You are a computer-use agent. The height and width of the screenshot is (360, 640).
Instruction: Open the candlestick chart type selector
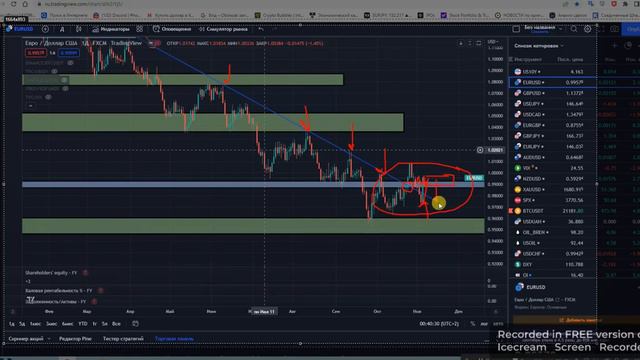[x=79, y=29]
